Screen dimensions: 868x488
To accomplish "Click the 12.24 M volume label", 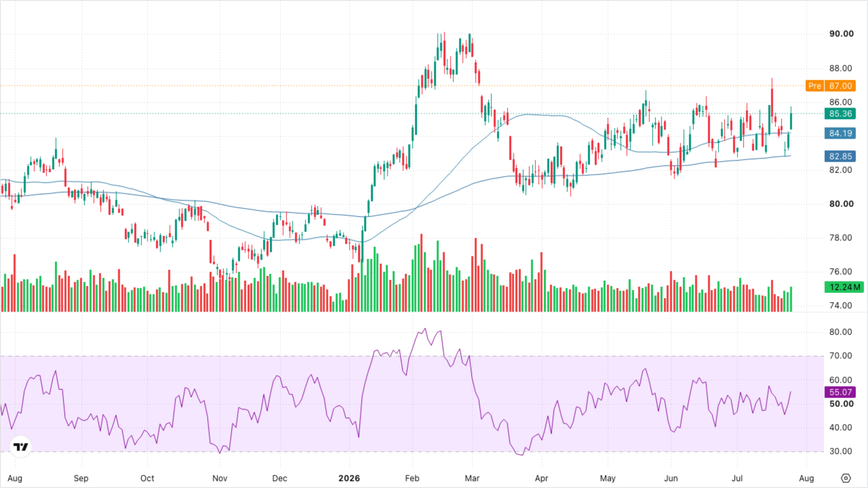I will tap(844, 287).
